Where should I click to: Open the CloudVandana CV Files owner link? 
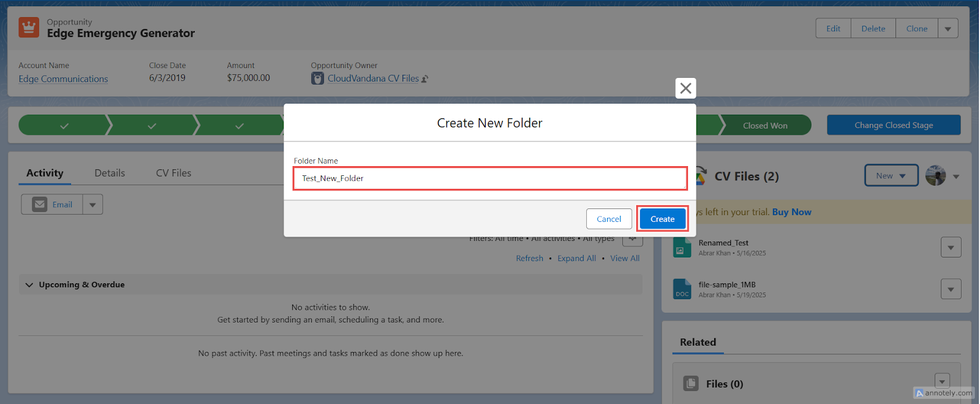pyautogui.click(x=373, y=78)
